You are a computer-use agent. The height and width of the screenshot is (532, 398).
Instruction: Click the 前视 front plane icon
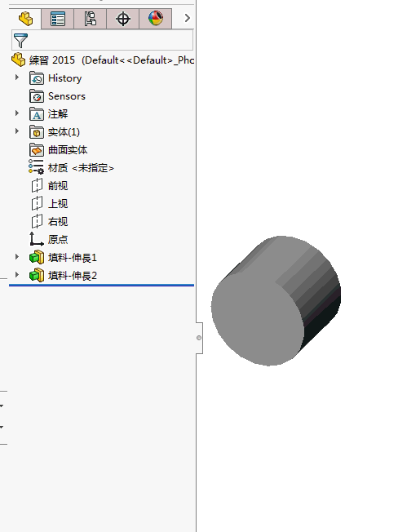click(37, 185)
